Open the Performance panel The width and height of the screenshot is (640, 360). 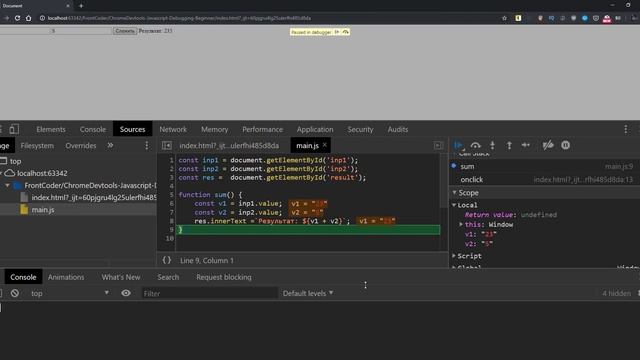(262, 129)
